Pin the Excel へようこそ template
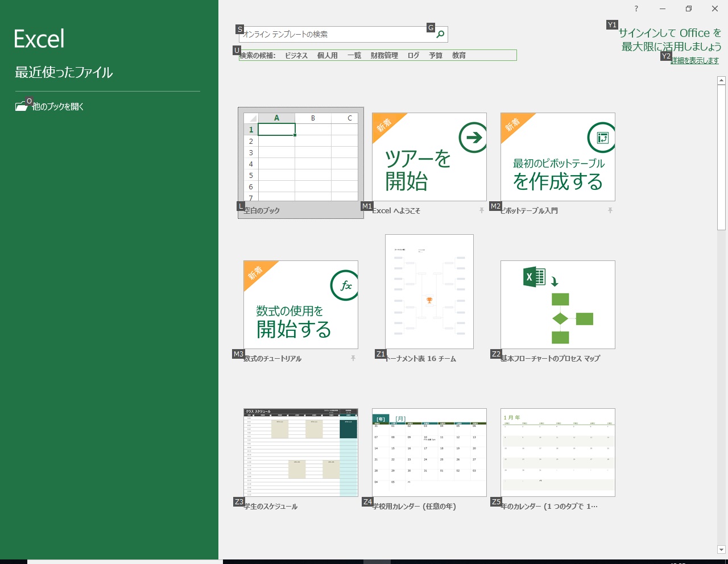Image resolution: width=728 pixels, height=564 pixels. point(482,210)
